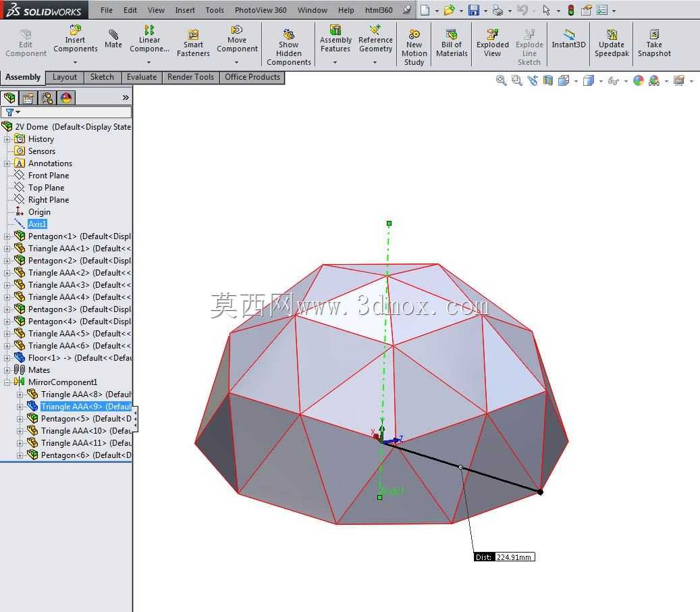The image size is (700, 612).
Task: Click the Take Snapshot icon
Action: click(x=654, y=43)
